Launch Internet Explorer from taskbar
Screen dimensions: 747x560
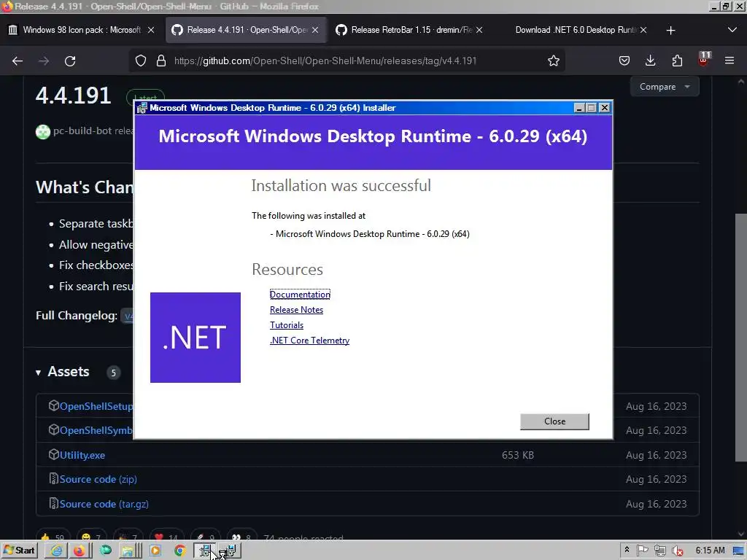[x=56, y=551]
